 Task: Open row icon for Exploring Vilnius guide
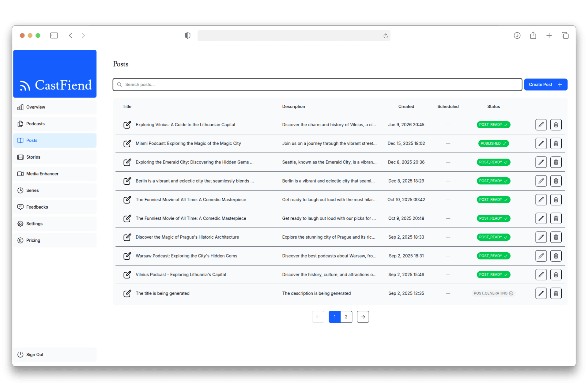point(127,125)
